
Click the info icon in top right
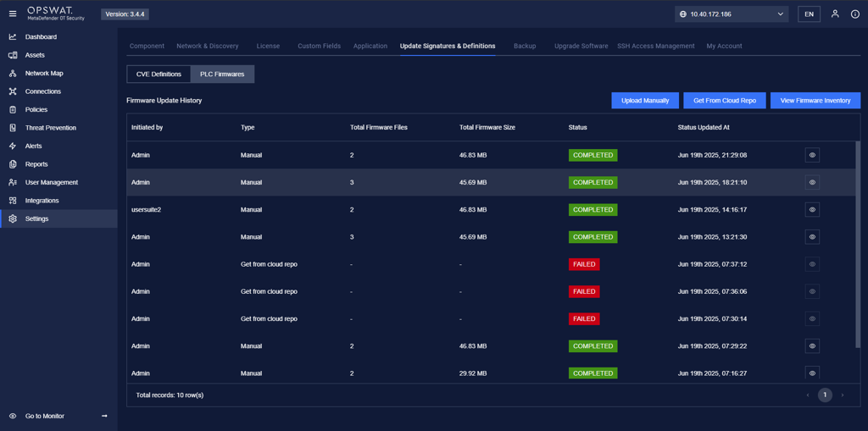coord(854,14)
